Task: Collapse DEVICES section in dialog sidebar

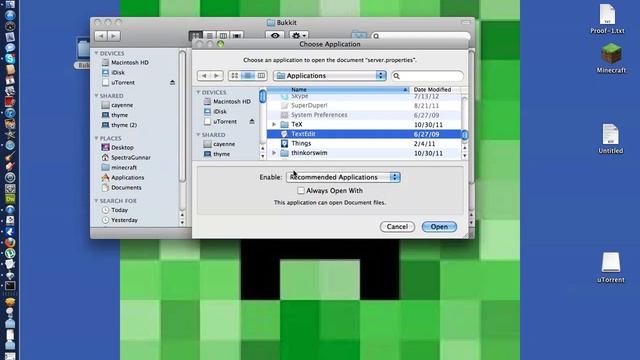Action: (x=199, y=92)
